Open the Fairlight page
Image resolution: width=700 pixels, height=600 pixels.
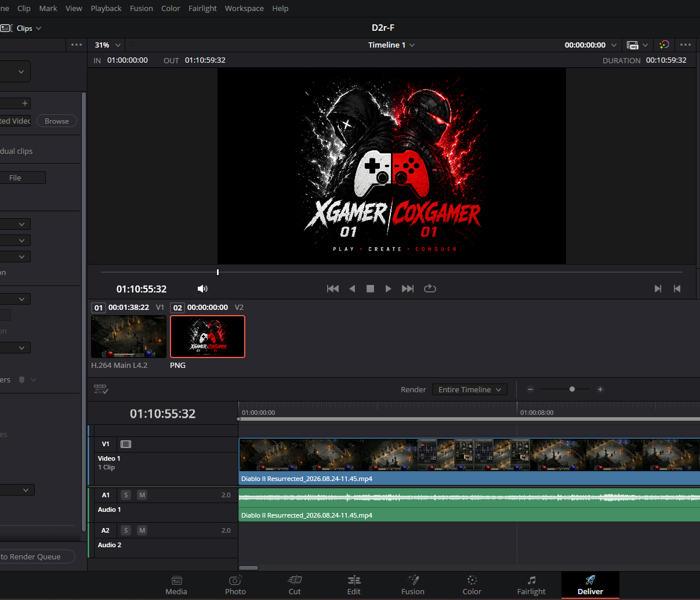[531, 585]
